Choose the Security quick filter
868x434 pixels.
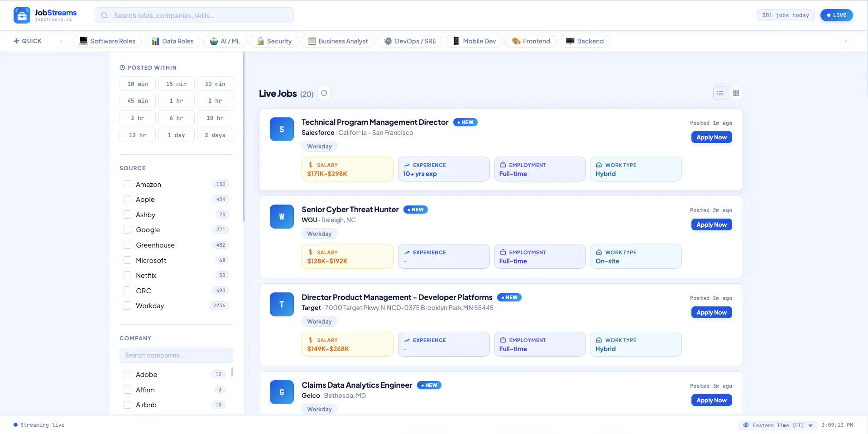click(274, 41)
